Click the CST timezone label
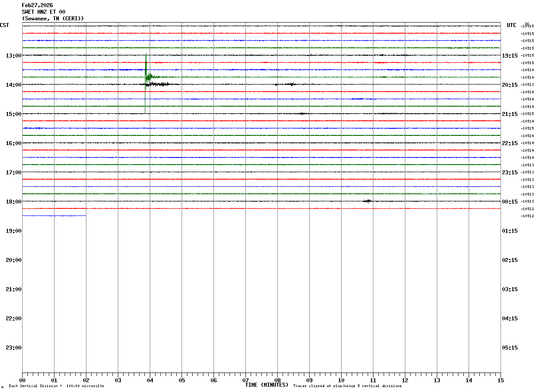Screen dimensions: 536x392 [4, 25]
